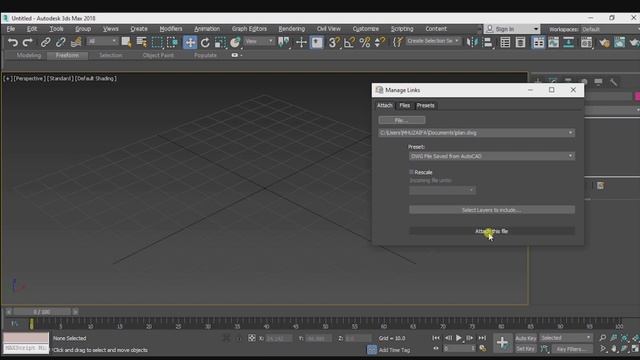This screenshot has height=360, width=640.
Task: Toggle the ribbon display icon
Action: coord(538,42)
